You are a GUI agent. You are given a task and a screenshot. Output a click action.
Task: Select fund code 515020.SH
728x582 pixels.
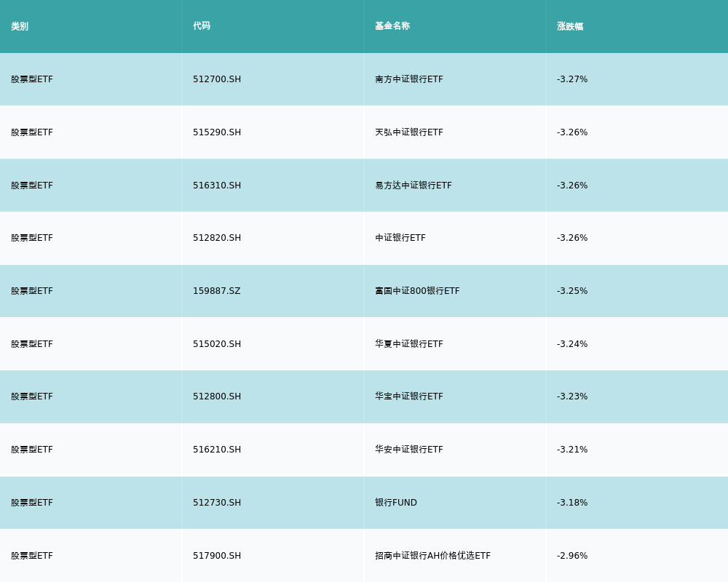pos(217,344)
